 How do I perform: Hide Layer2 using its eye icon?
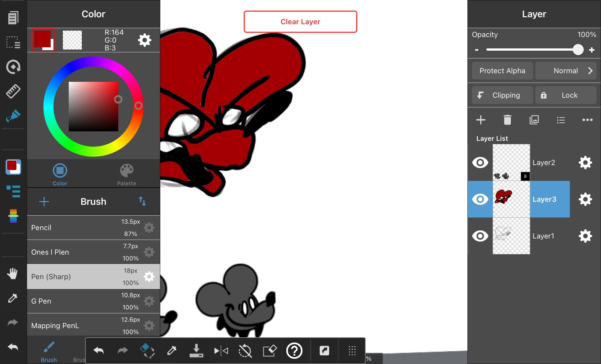[x=480, y=163]
